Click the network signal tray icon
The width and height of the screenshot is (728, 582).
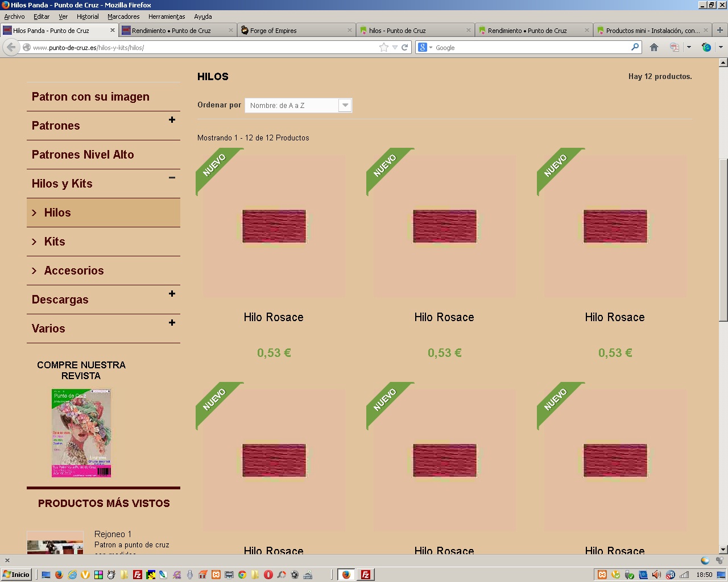(684, 575)
